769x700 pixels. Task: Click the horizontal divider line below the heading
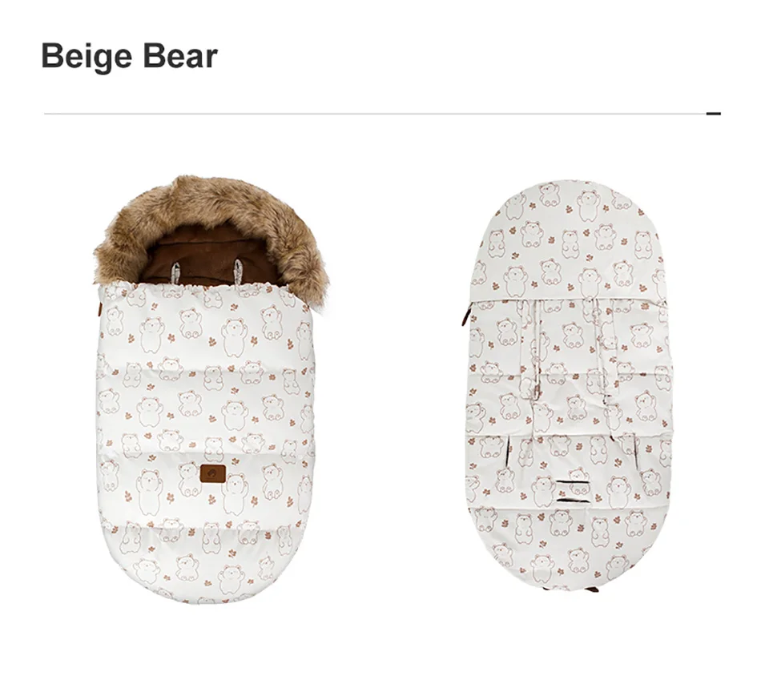(x=375, y=114)
